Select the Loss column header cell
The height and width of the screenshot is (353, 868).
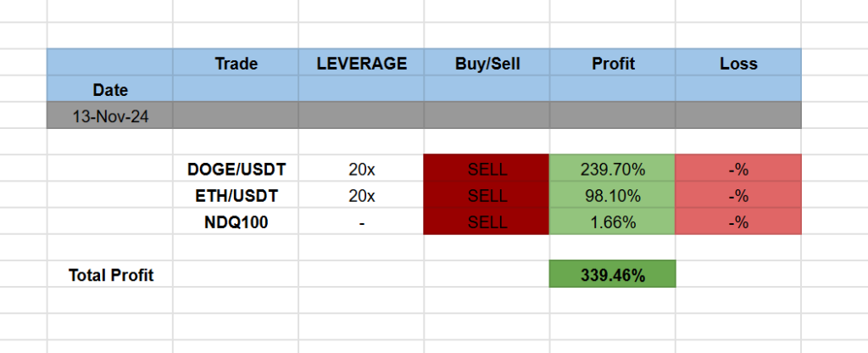click(737, 64)
